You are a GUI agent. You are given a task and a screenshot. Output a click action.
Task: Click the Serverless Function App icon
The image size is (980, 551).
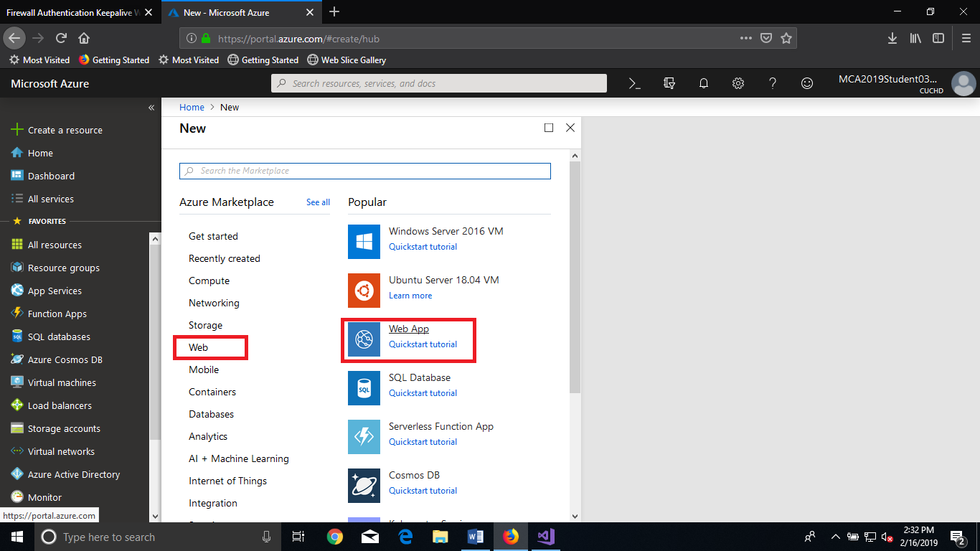tap(364, 437)
